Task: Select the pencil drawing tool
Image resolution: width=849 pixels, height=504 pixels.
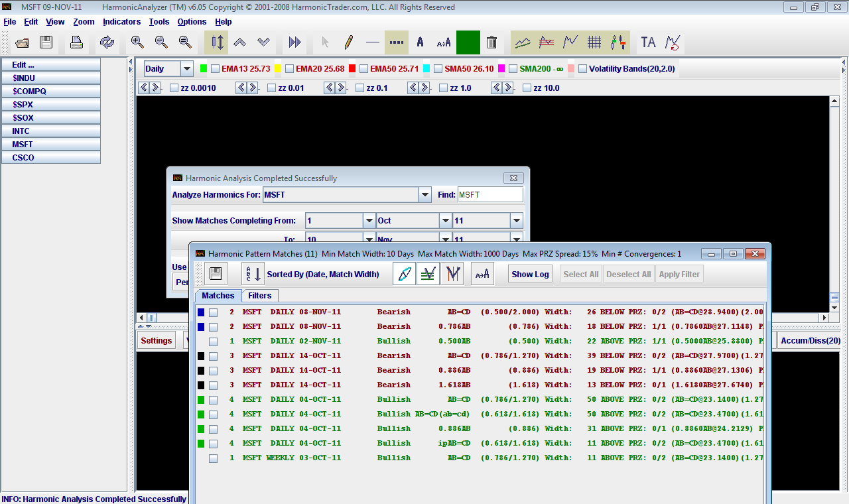Action: click(348, 42)
